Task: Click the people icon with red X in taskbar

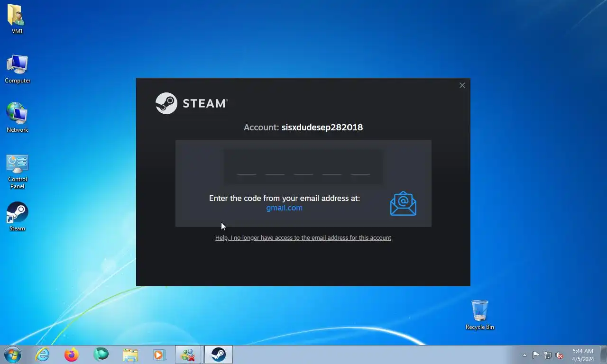Action: click(x=188, y=355)
